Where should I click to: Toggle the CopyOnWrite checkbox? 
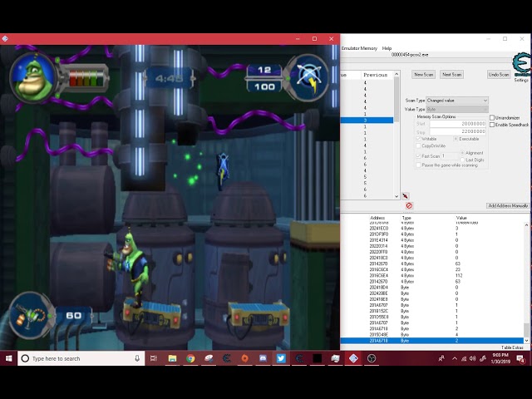tap(418, 145)
